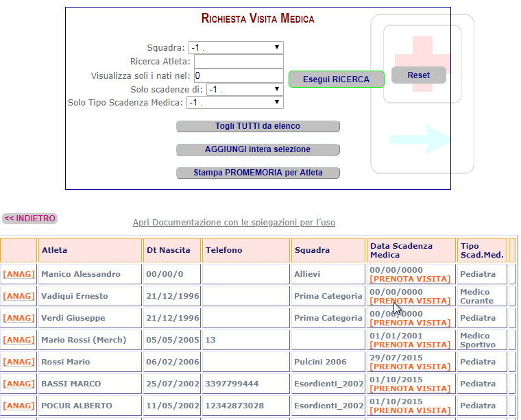Click the Ricerca Atleta input field
This screenshot has width=521, height=420.
pyautogui.click(x=239, y=62)
